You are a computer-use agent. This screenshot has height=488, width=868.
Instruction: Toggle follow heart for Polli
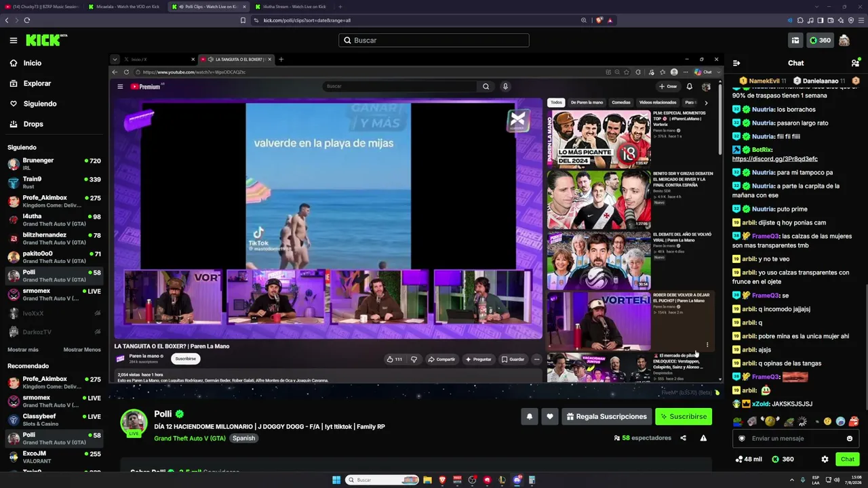coord(550,416)
